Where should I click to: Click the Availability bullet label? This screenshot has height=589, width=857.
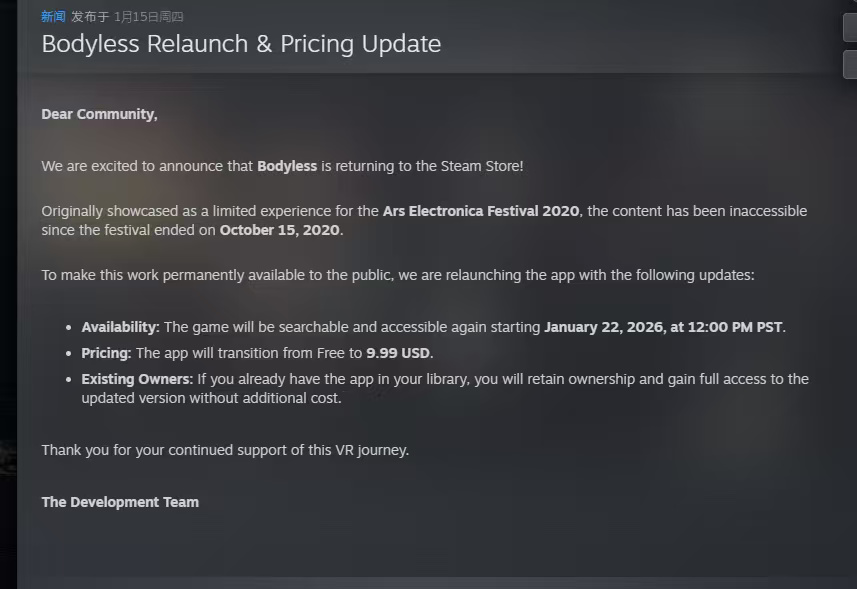tap(120, 327)
